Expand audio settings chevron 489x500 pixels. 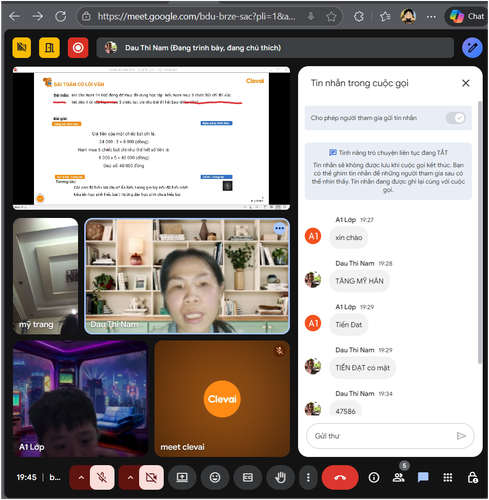tap(81, 477)
